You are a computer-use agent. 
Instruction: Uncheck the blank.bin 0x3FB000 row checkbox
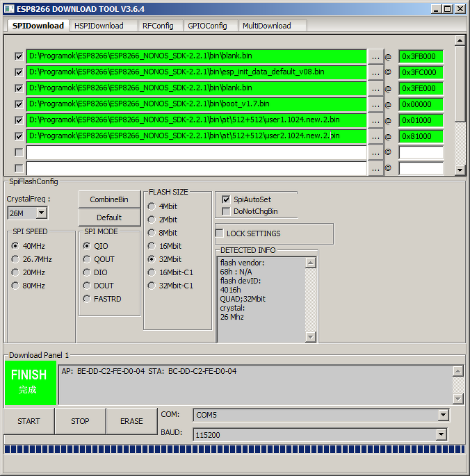point(19,56)
